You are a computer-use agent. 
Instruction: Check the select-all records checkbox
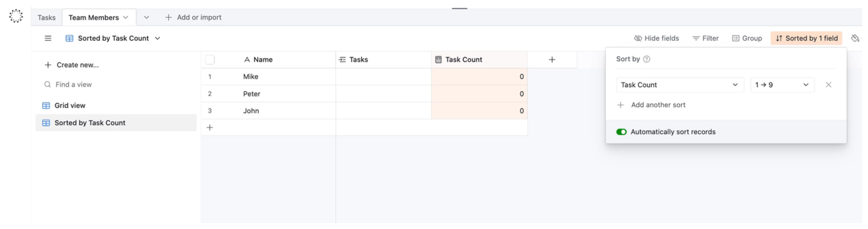click(210, 59)
